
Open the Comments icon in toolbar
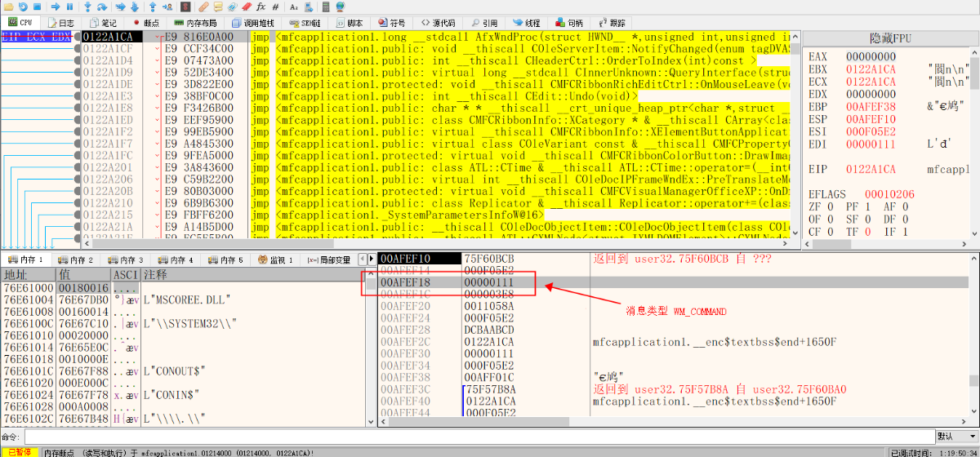pyautogui.click(x=218, y=7)
